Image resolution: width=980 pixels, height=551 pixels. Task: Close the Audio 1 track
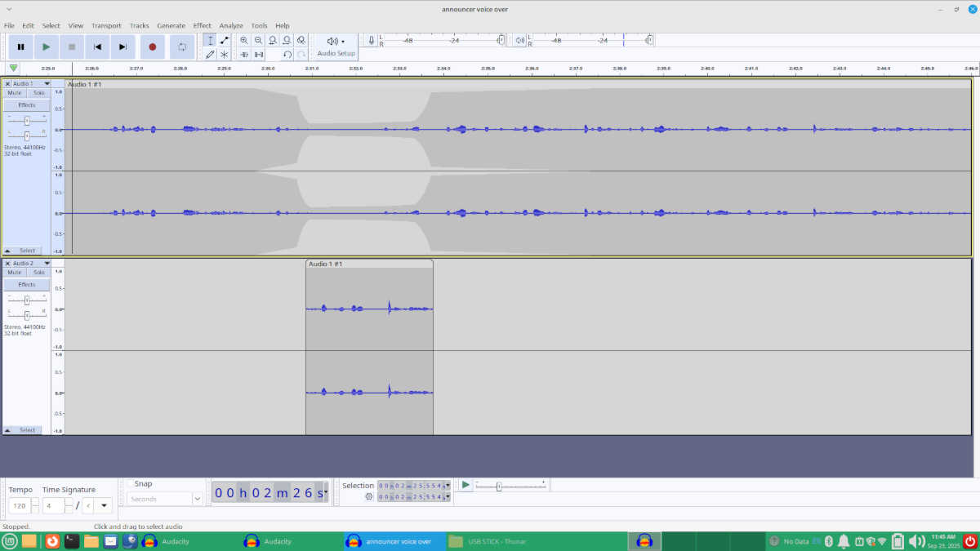click(x=8, y=83)
